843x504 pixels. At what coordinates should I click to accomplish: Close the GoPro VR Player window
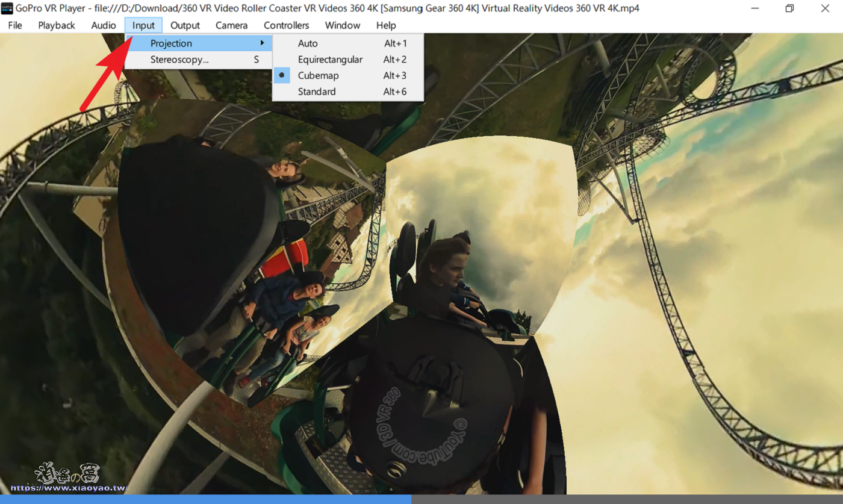[825, 8]
